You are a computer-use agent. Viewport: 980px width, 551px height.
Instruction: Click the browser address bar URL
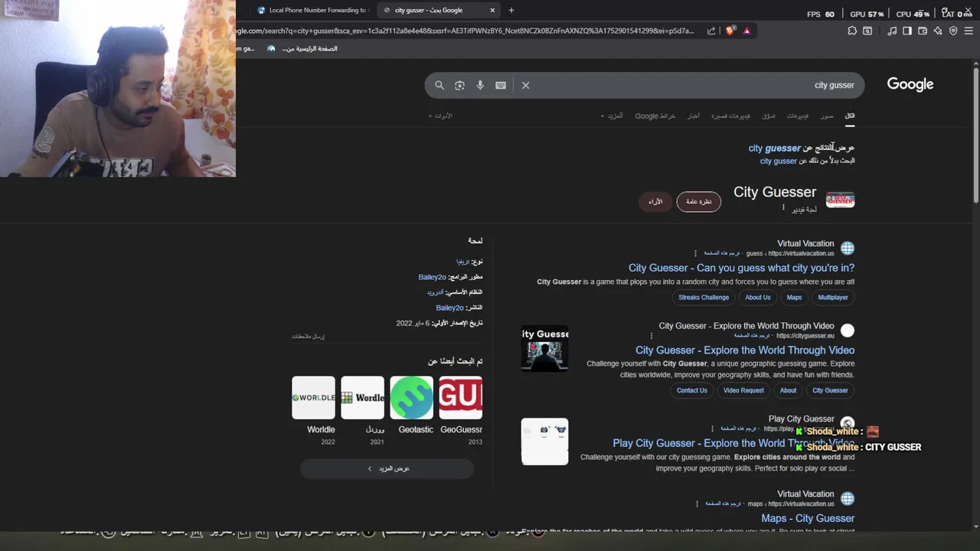click(465, 31)
